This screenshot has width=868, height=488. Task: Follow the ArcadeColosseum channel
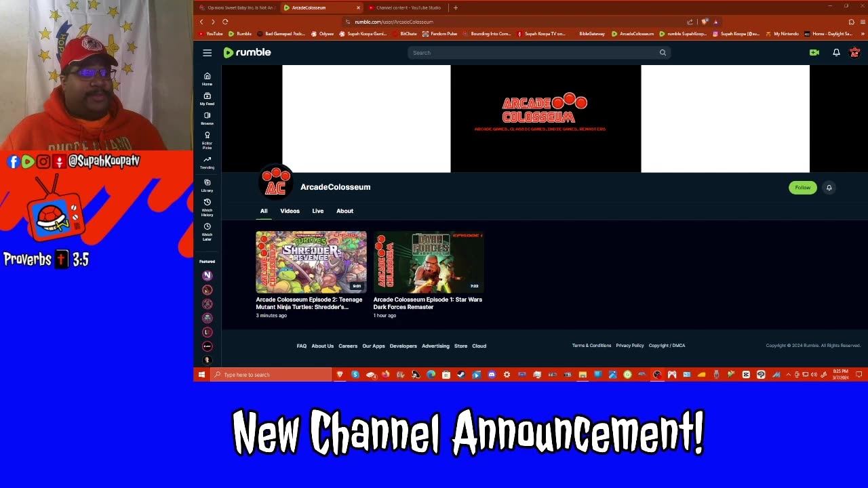pos(803,188)
